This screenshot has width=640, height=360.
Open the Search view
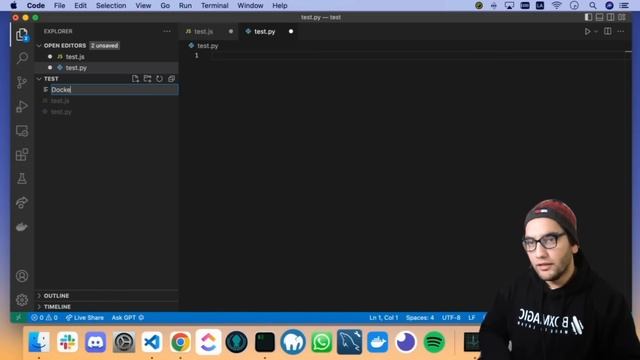coord(22,58)
